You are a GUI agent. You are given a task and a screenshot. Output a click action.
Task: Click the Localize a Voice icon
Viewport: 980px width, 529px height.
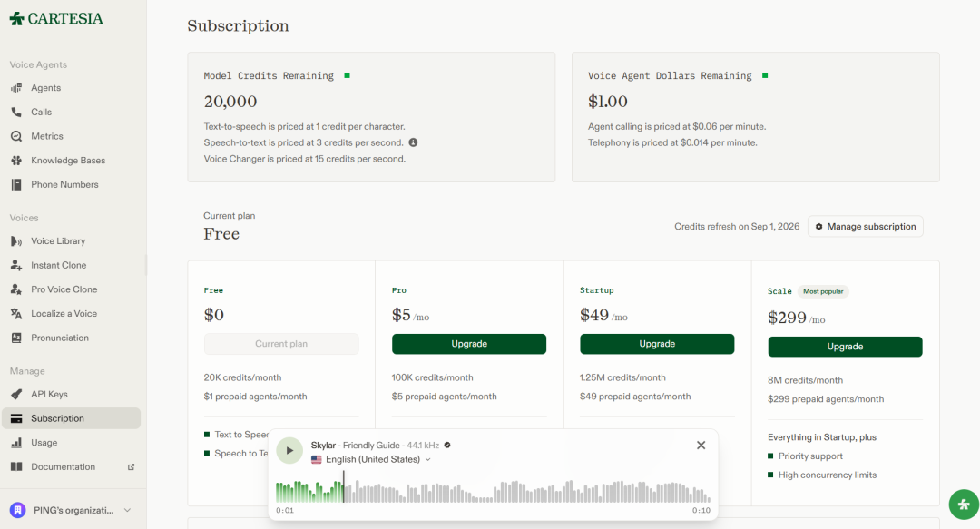(16, 314)
